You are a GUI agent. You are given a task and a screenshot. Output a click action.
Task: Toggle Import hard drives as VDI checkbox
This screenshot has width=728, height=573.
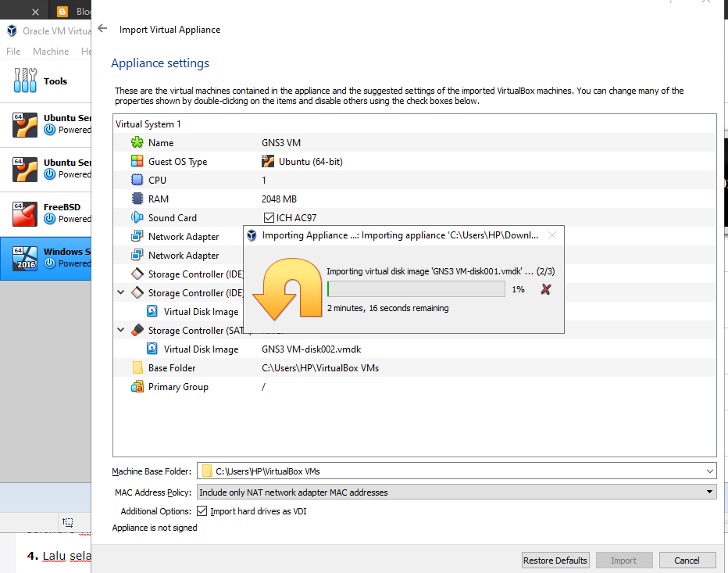click(202, 511)
